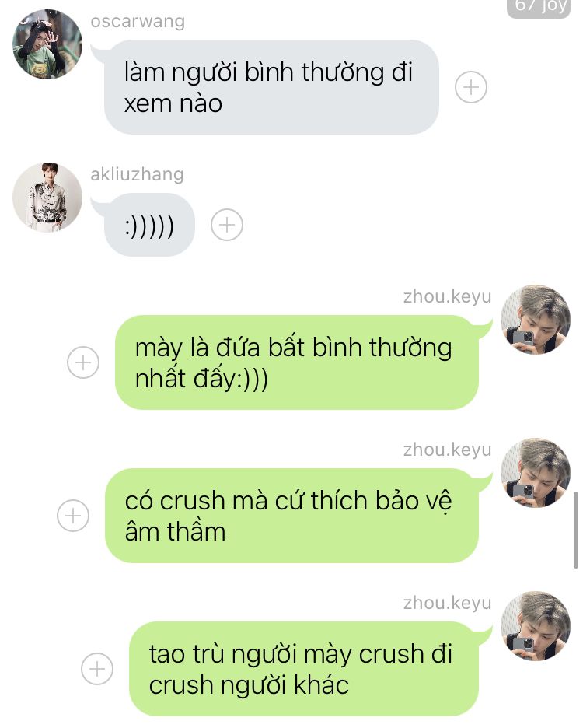Tap plus reaction icon next to ":)))))" bubble
The height and width of the screenshot is (728, 583).
pos(226,225)
